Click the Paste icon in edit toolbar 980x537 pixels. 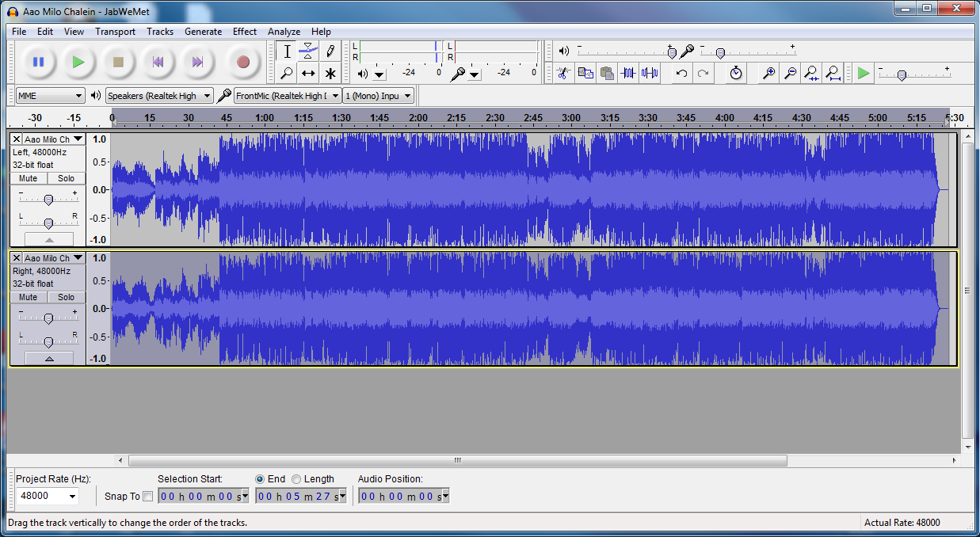607,74
